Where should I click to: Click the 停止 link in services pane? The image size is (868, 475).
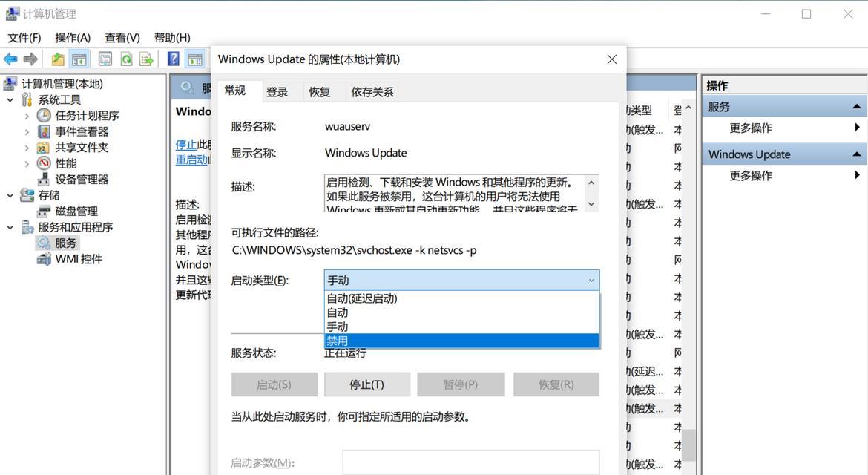186,145
